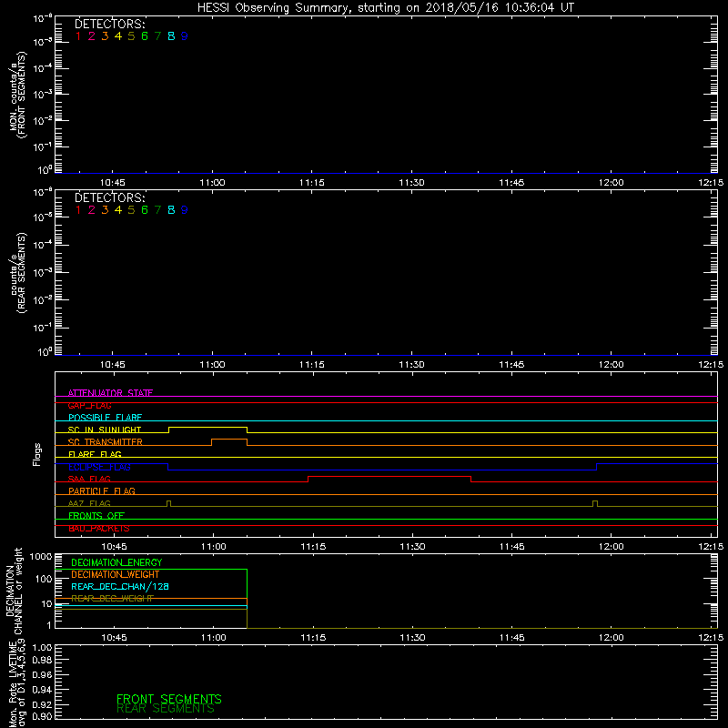Click blue detector number 9 in front segments legend
728x728 pixels.
click(x=185, y=36)
